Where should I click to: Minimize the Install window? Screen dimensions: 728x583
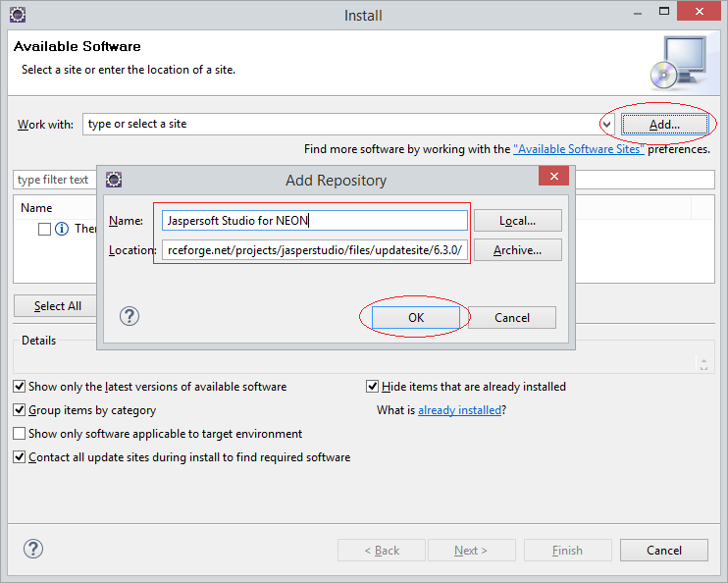638,13
